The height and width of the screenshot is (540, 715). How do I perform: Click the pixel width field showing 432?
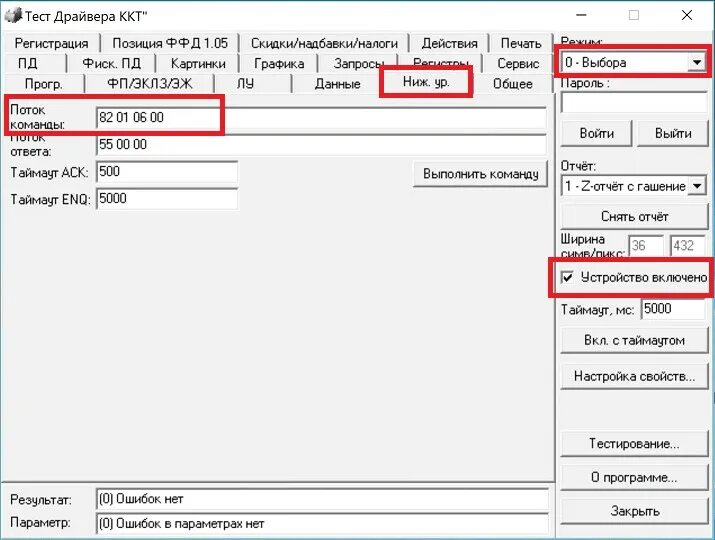pyautogui.click(x=687, y=246)
